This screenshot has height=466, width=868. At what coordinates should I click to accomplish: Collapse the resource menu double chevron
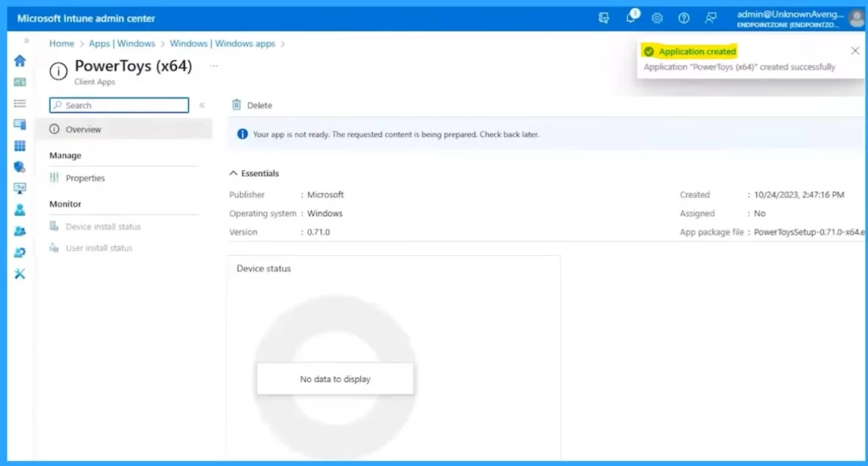click(202, 105)
